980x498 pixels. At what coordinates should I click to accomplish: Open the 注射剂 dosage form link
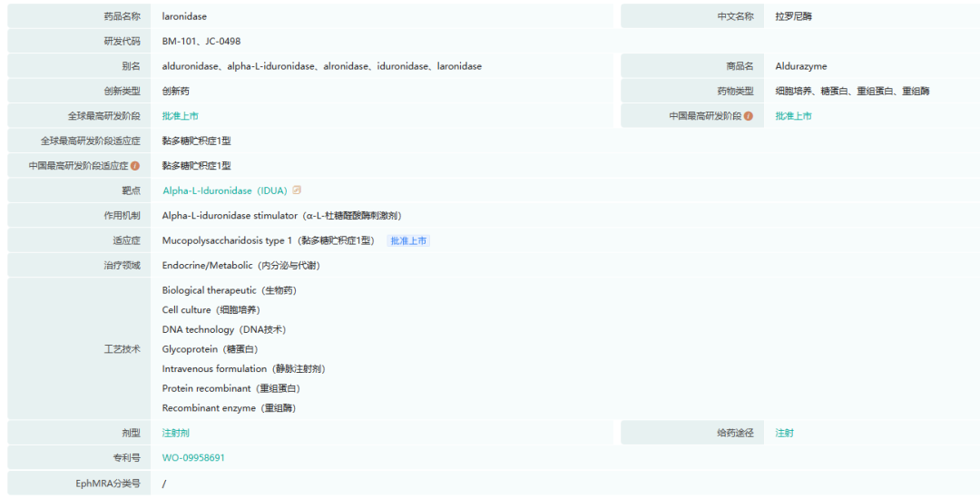pos(175,433)
